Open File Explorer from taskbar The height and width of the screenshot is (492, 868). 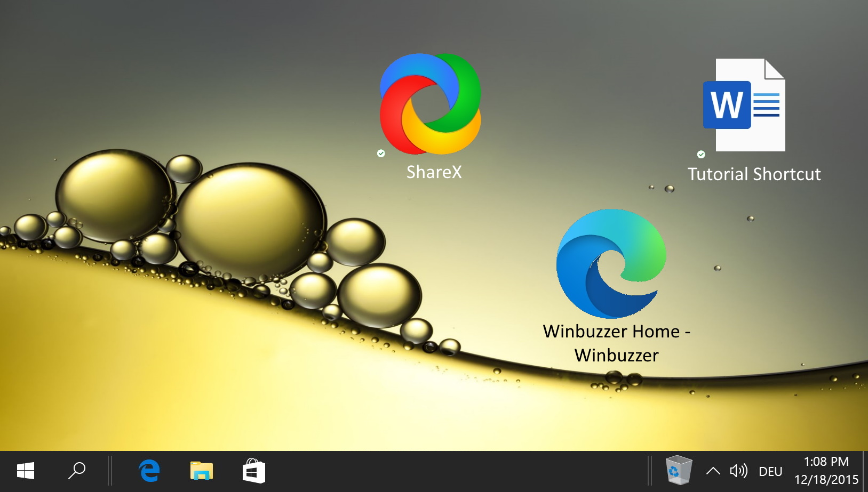pyautogui.click(x=202, y=471)
